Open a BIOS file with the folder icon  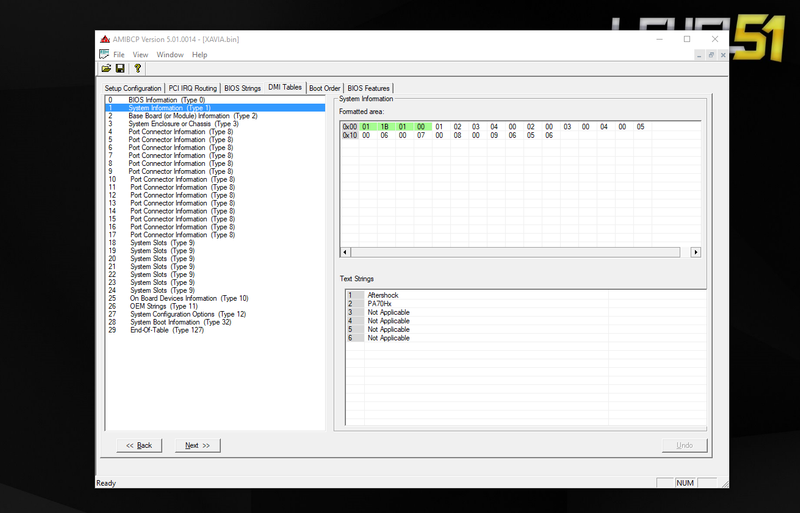106,68
